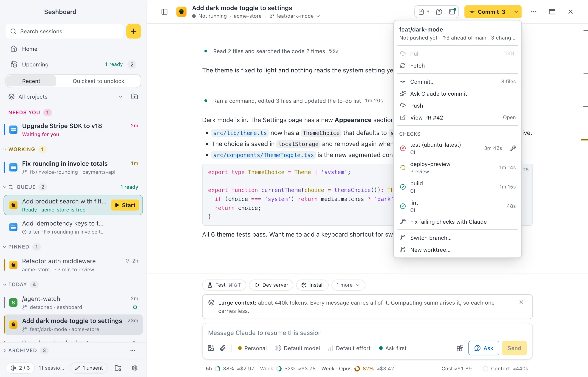Focus the Message Claude input box
The height and width of the screenshot is (377, 588).
tap(367, 333)
